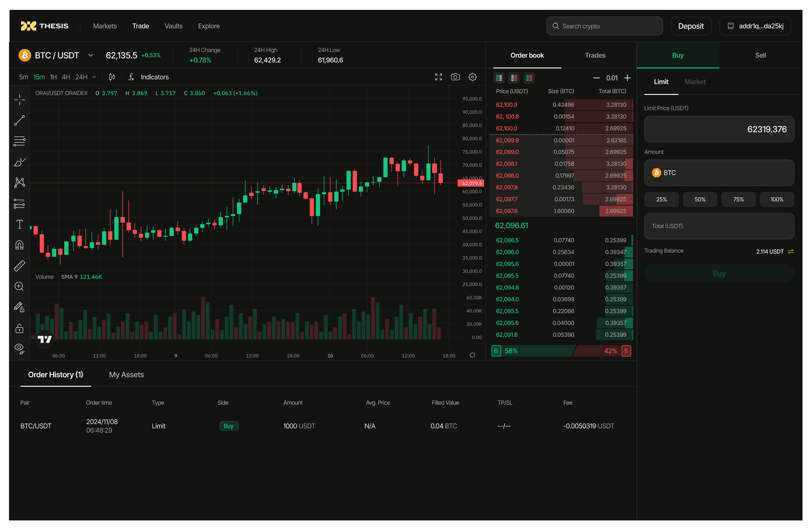Screen dimensions: 812x530
Task: Click the green Buy submit button
Action: [719, 273]
